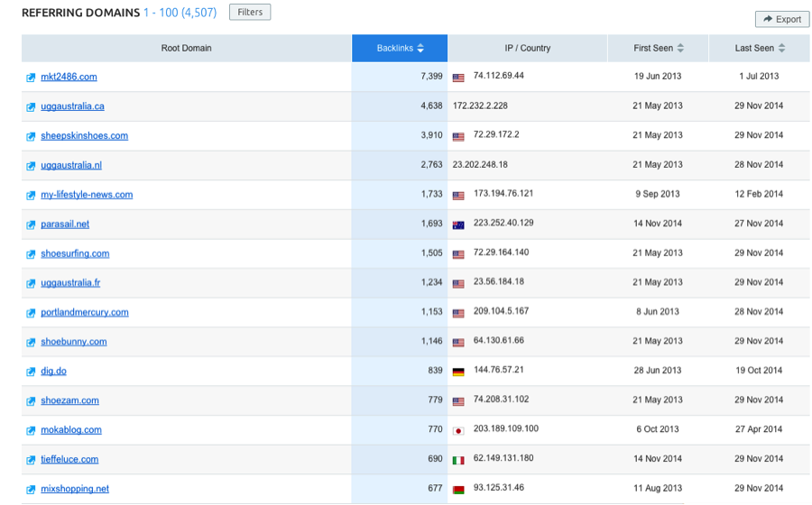Viewport: 812px width, 505px height.
Task: Select the 11 Aug 2013 first seen date
Action: [658, 488]
